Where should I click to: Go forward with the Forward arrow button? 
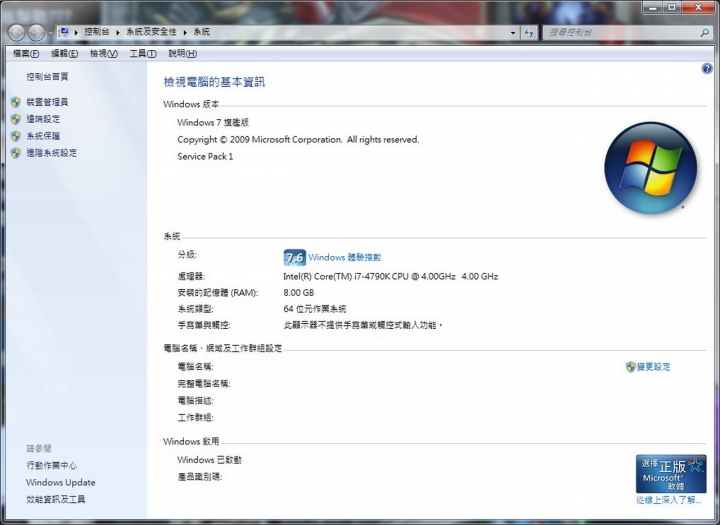(36, 33)
